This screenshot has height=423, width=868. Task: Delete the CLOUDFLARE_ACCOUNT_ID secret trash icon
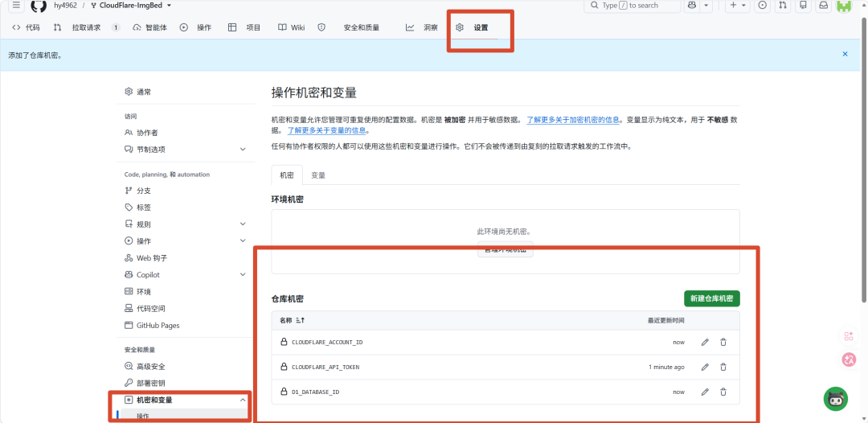click(x=723, y=342)
